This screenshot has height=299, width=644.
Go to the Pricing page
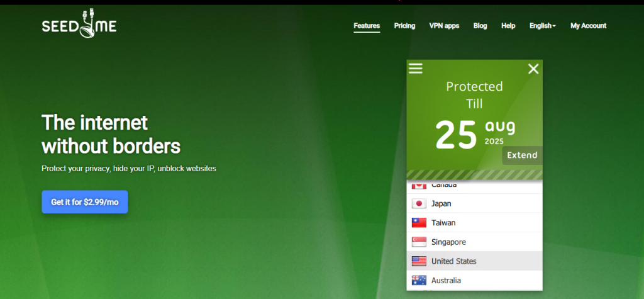tap(404, 26)
